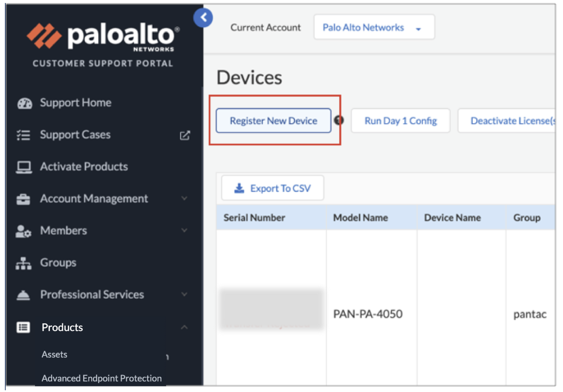
Task: Click the Activate Products laptop icon
Action: [x=24, y=167]
